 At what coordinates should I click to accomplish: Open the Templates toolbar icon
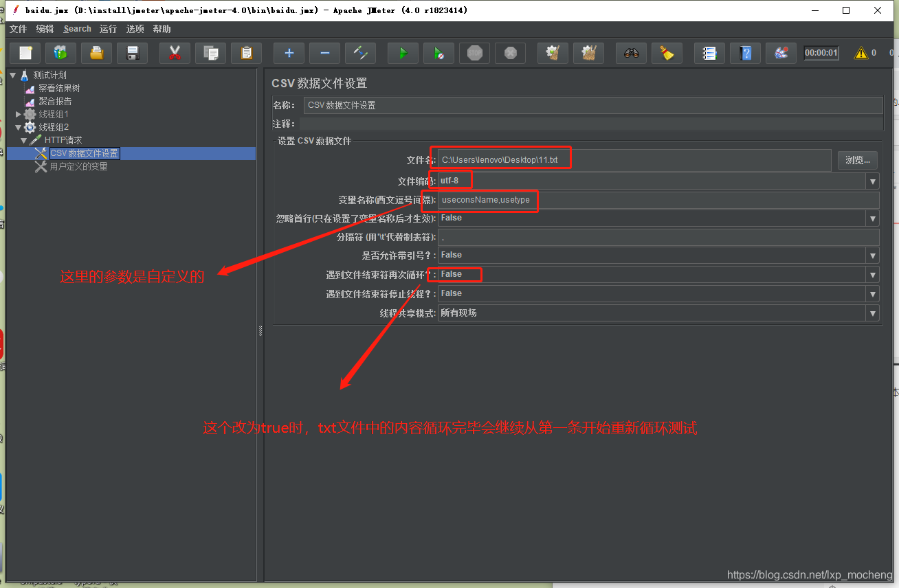click(x=61, y=53)
